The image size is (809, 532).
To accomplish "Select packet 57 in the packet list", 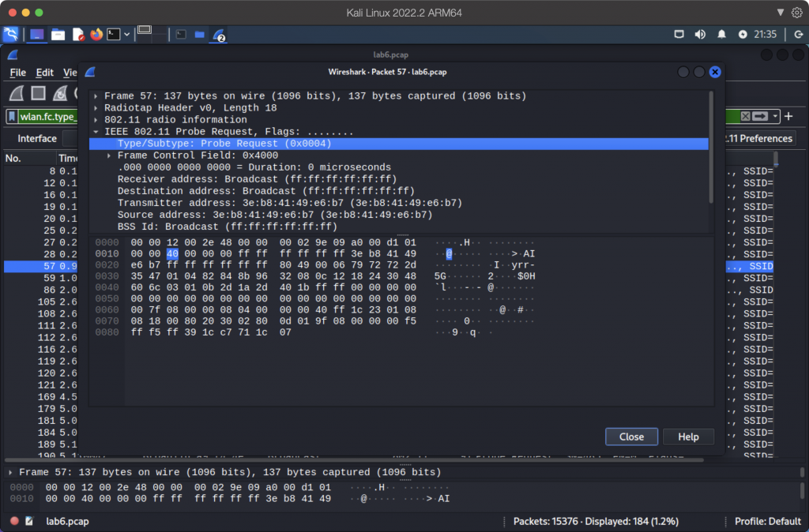I will pos(41,266).
